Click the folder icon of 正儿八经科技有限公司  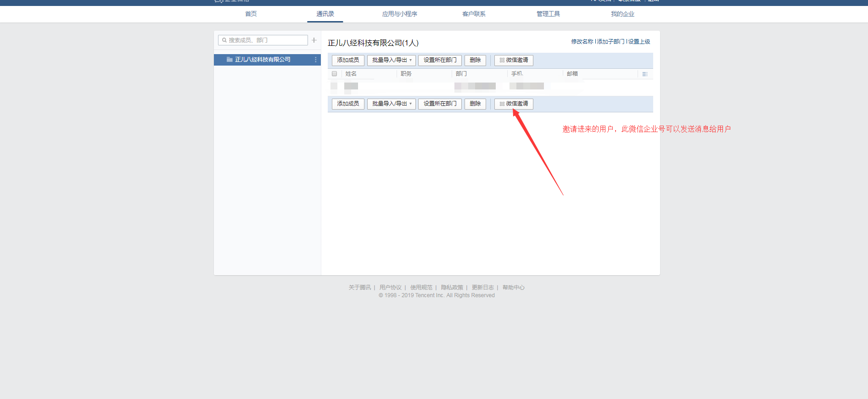(230, 60)
